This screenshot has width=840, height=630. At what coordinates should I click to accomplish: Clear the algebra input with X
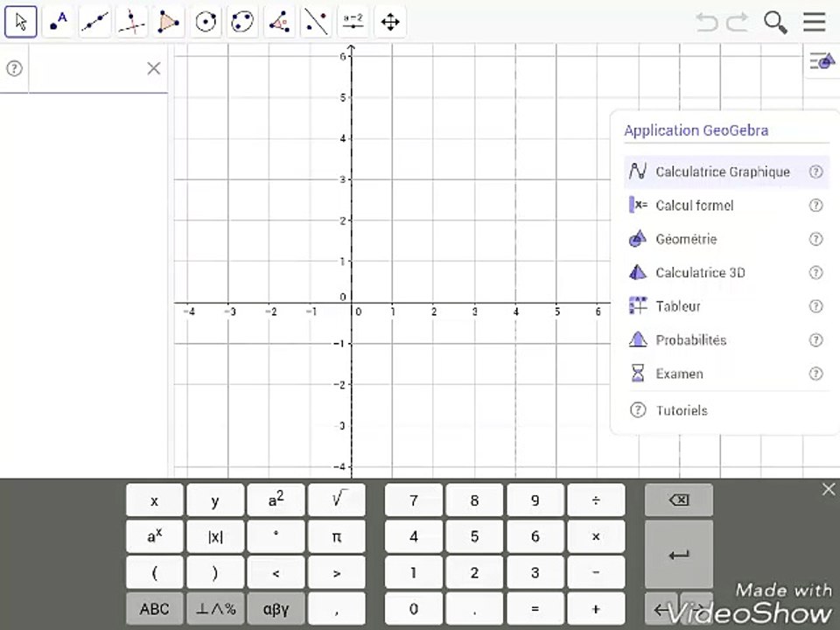point(154,68)
